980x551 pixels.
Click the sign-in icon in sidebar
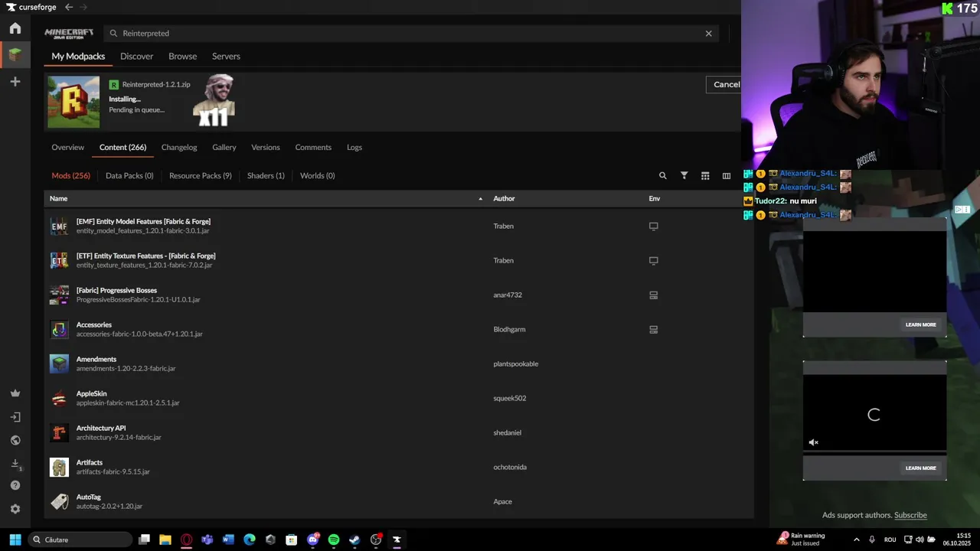pyautogui.click(x=15, y=417)
